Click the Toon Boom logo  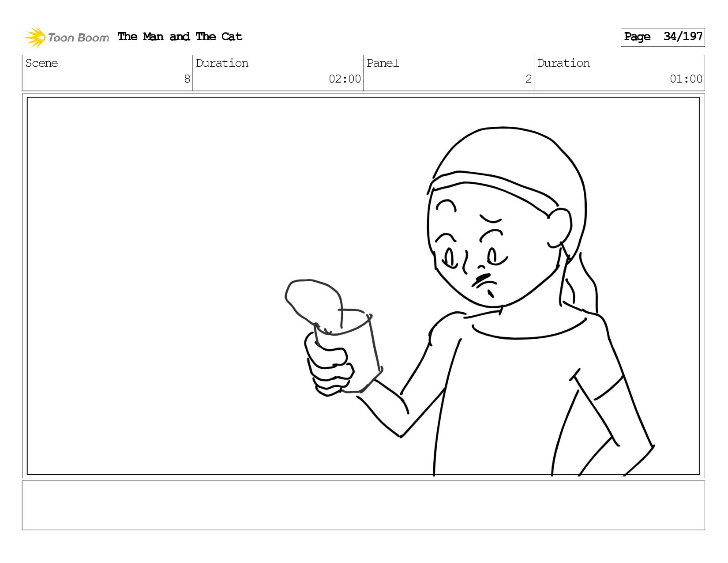point(66,37)
